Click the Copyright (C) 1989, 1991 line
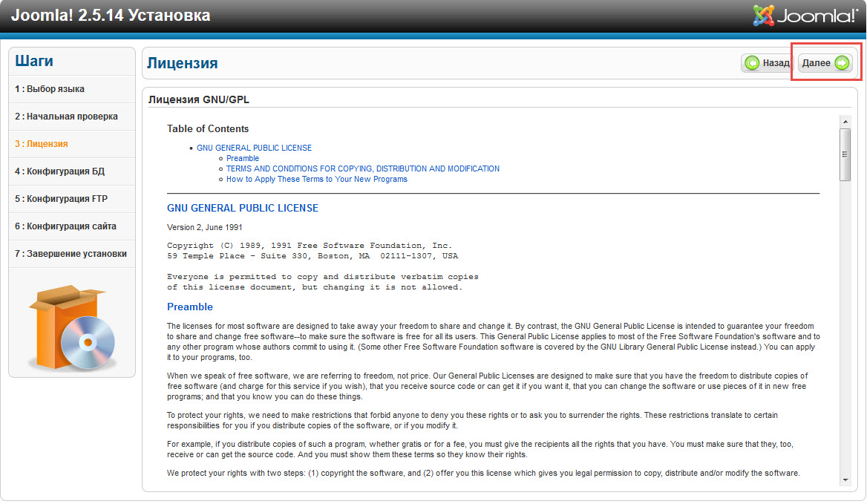 tap(310, 246)
